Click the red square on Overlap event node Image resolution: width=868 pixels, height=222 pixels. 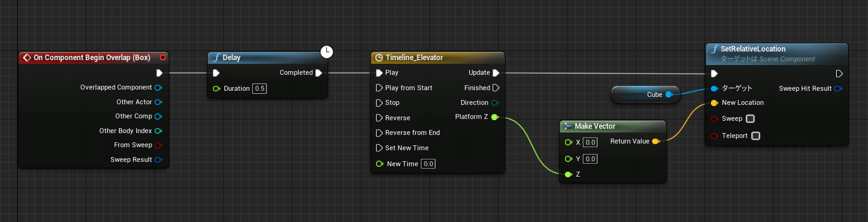point(163,58)
